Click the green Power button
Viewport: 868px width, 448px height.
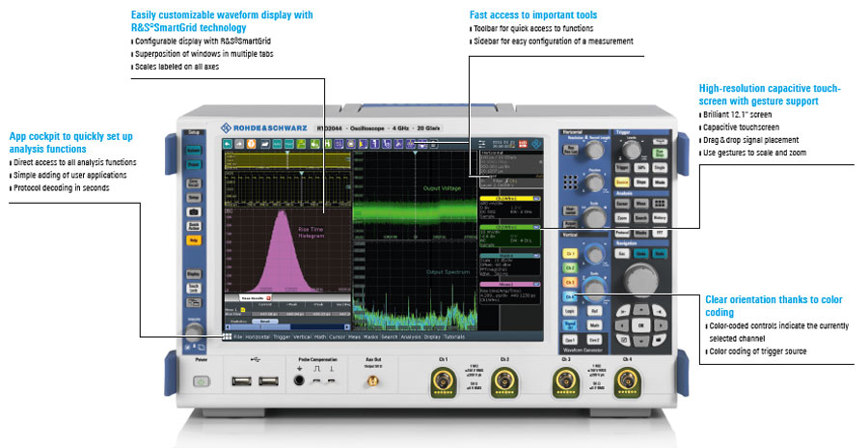(202, 381)
